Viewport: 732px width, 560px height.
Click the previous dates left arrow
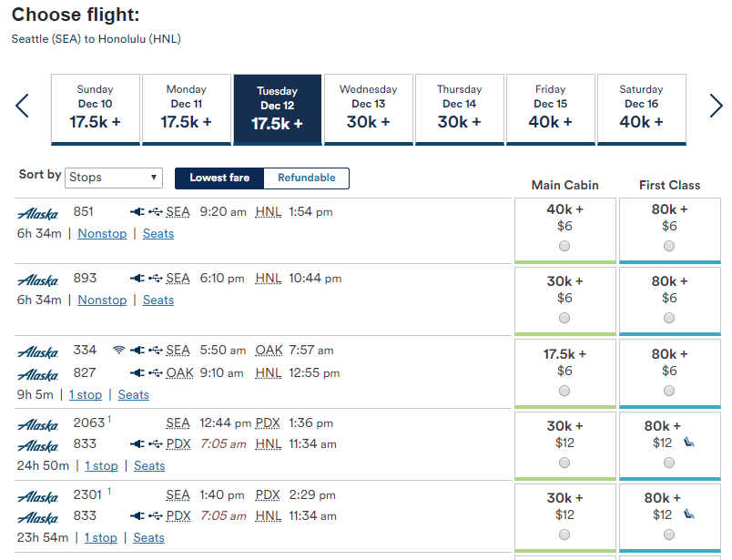pyautogui.click(x=23, y=107)
